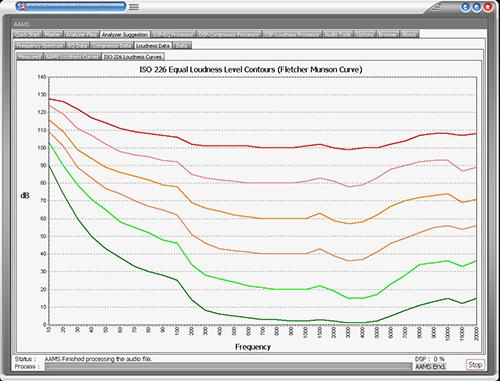The height and width of the screenshot is (381, 500).
Task: Click the 'AAMS' panel header label
Action: [22, 24]
